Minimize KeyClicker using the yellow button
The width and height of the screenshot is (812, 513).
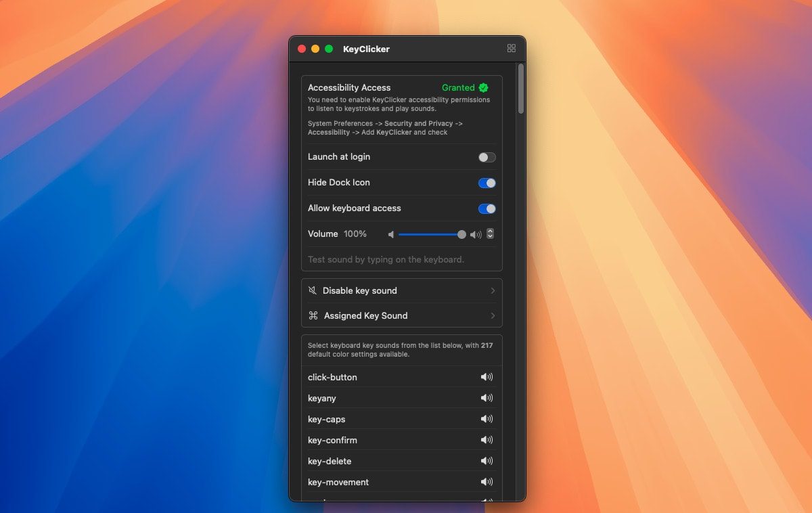coord(315,49)
